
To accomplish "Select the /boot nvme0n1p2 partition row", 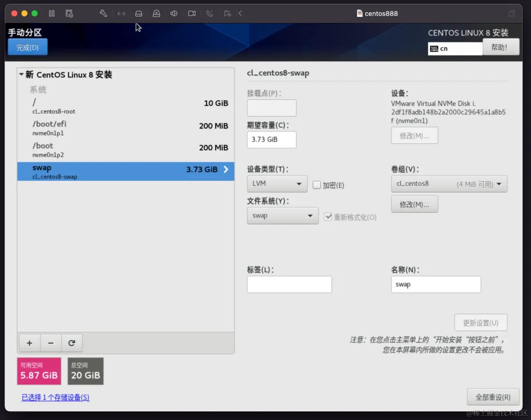I will (126, 150).
